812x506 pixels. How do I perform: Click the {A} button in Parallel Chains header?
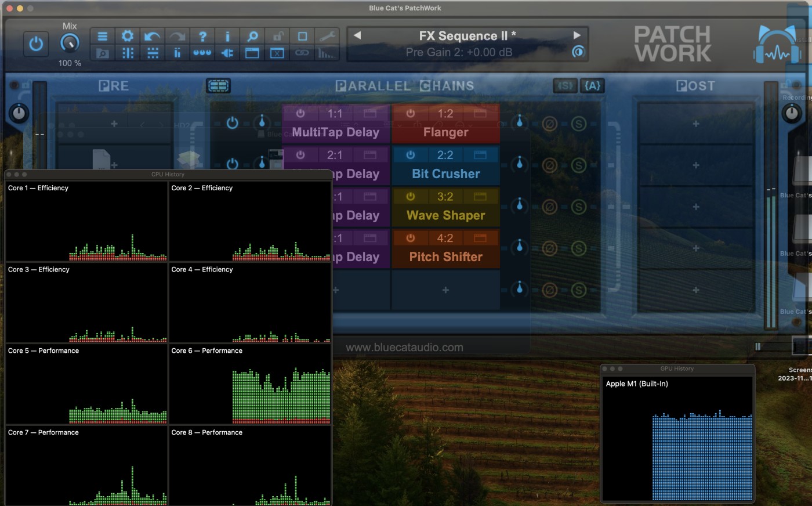click(592, 86)
